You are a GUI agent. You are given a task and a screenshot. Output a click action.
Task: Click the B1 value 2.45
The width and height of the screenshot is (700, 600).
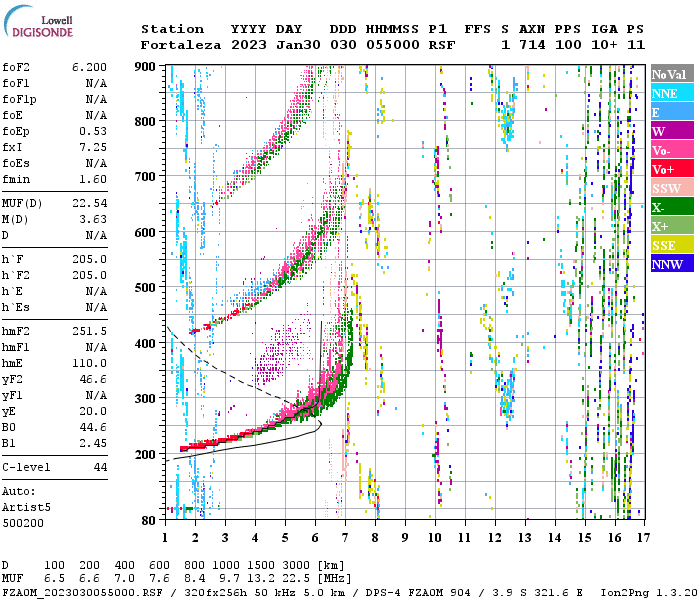point(93,443)
